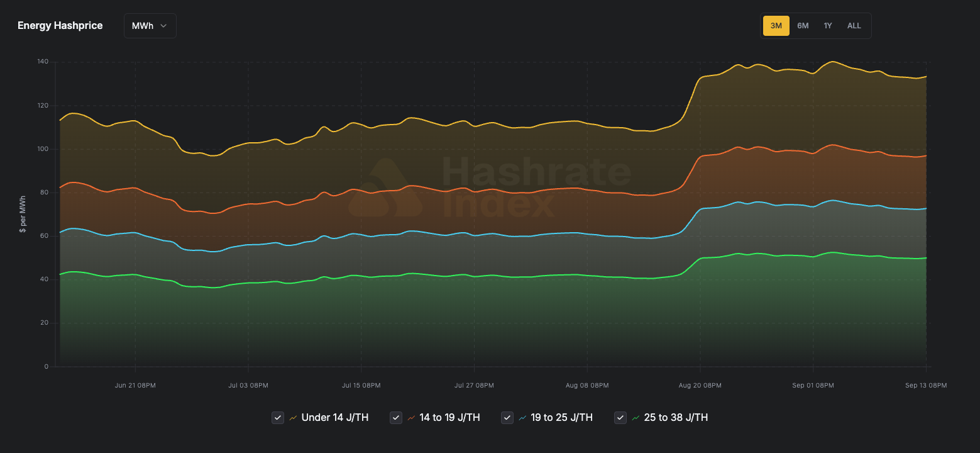The height and width of the screenshot is (453, 980).
Task: Click the Sep 01 08PM axis label
Action: [x=813, y=385]
